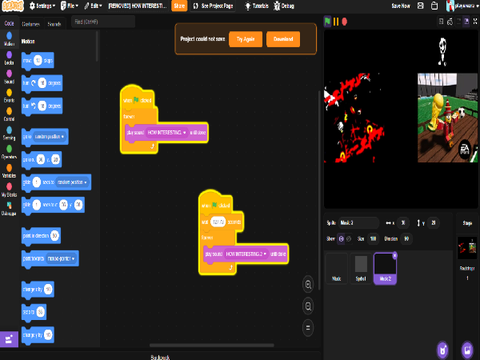Switch to the large stage layout
This screenshot has width=480, height=360.
click(466, 21)
